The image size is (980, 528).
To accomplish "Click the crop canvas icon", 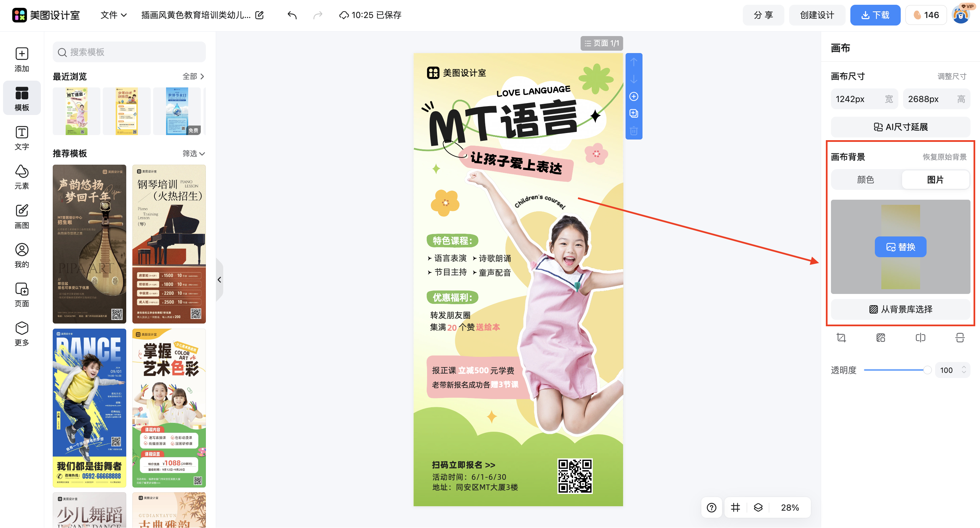I will [x=841, y=337].
